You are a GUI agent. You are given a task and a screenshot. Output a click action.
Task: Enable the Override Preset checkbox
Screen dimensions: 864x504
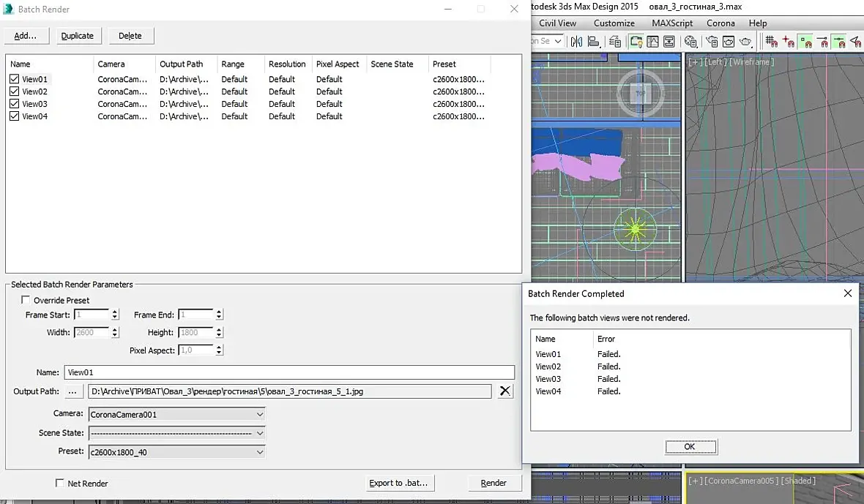coord(26,300)
